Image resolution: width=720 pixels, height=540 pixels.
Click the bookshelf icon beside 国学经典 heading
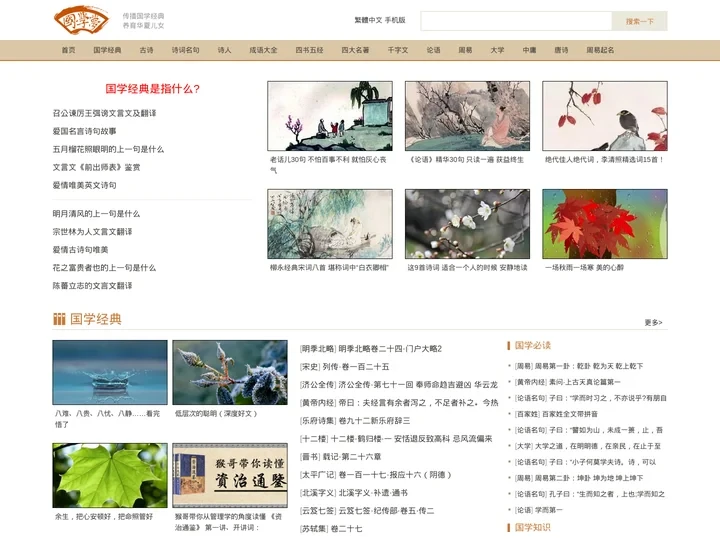(59, 319)
